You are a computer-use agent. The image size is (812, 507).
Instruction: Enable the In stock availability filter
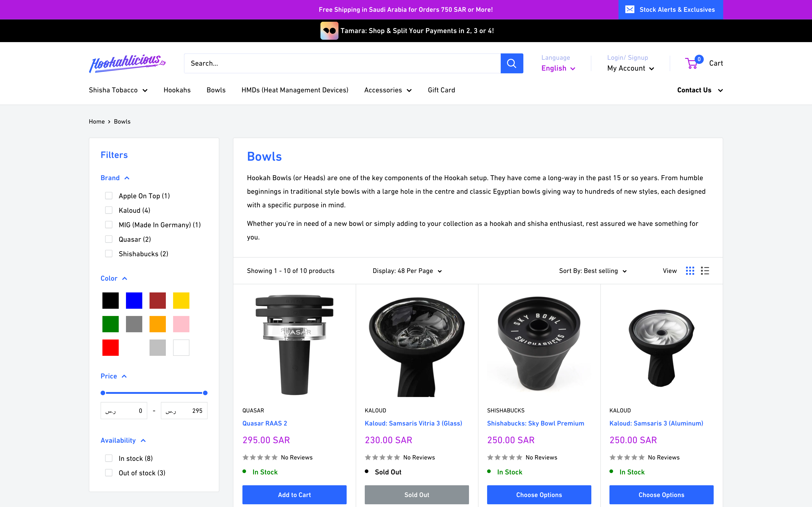coord(109,458)
